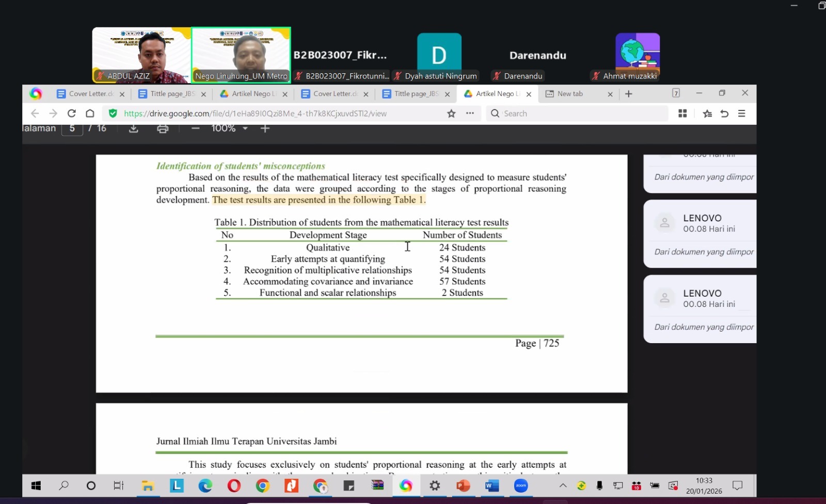Image resolution: width=826 pixels, height=504 pixels.
Task: Open the 100% zoom level dropdown
Action: [230, 128]
